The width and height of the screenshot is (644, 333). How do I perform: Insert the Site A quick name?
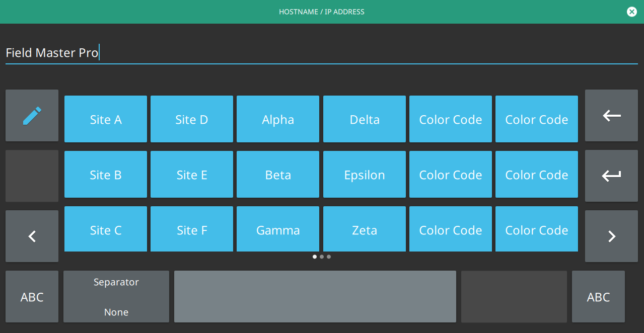106,119
